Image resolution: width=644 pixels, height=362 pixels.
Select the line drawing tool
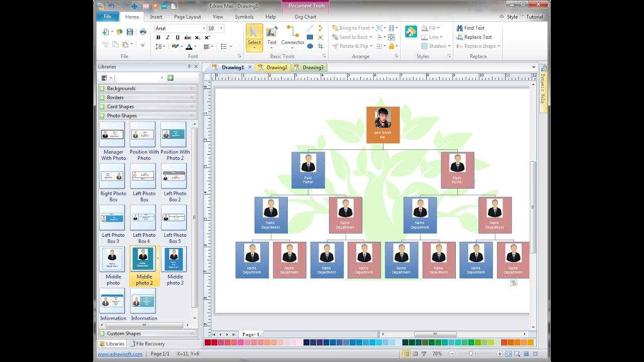(310, 28)
